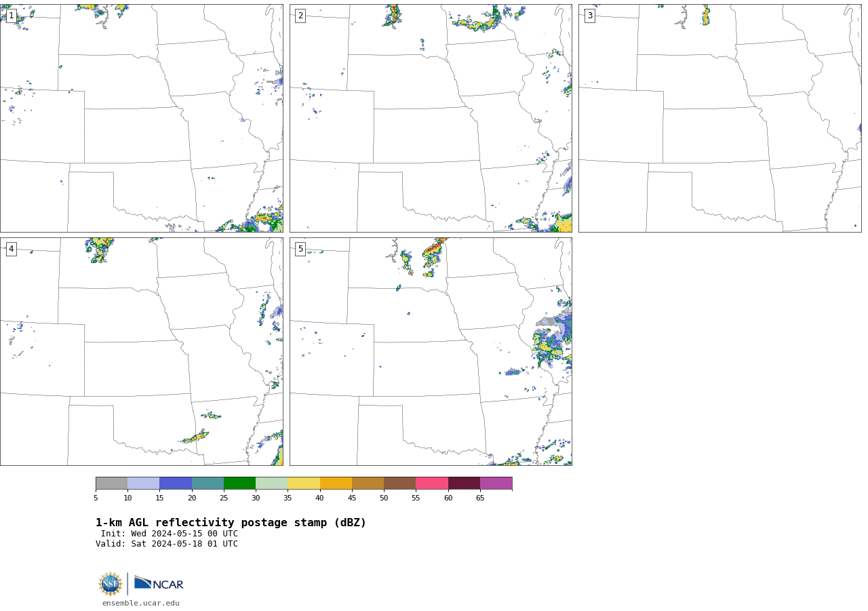This screenshot has width=868, height=611.
Task: Click the dark green 25-30 dBZ swatch
Action: pos(239,484)
